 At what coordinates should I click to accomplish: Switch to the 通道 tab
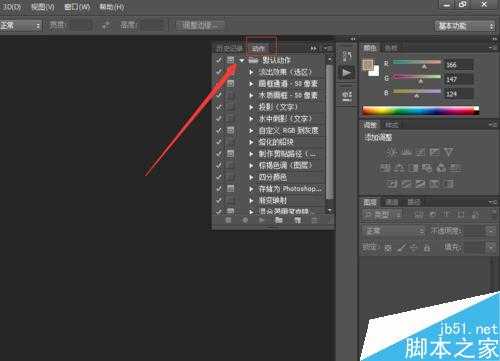click(x=392, y=202)
